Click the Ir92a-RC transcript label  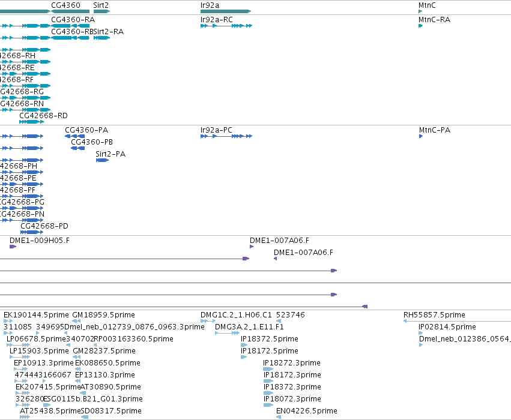pyautogui.click(x=217, y=20)
